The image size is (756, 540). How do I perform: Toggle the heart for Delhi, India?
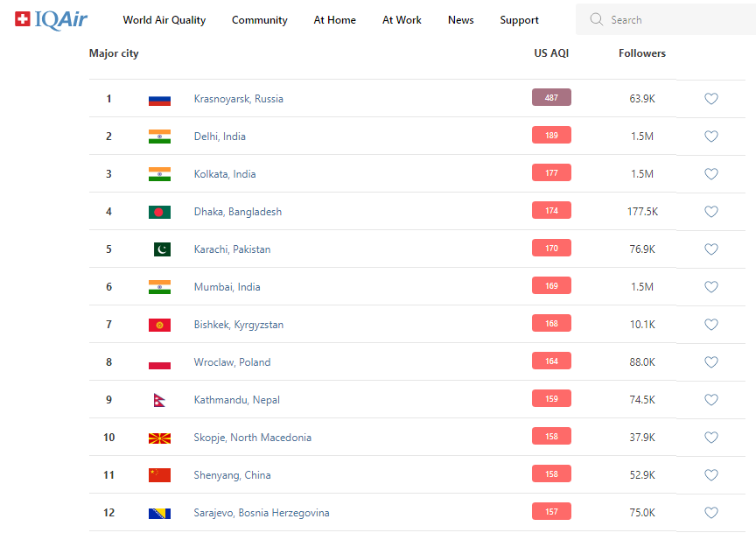click(711, 137)
